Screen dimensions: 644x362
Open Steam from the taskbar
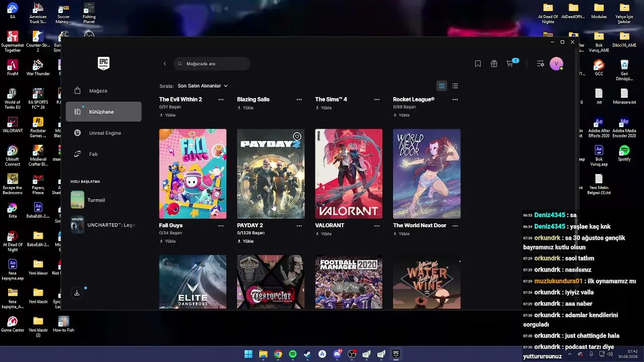pos(307,354)
